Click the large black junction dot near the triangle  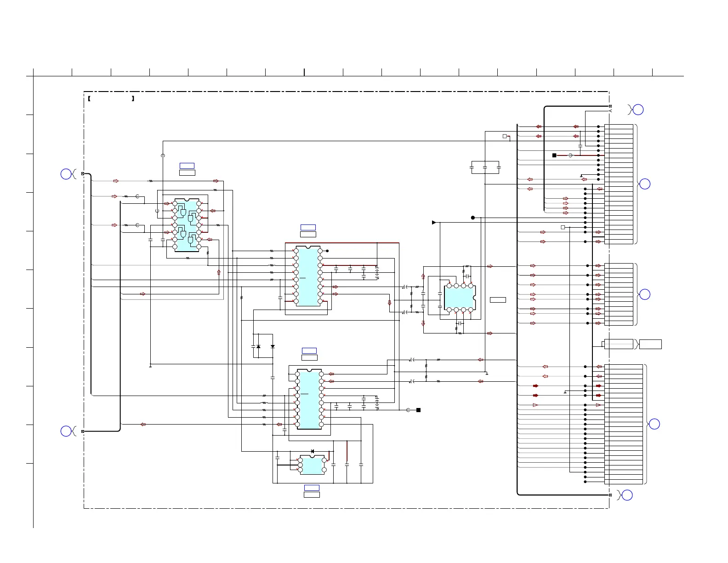pos(473,218)
